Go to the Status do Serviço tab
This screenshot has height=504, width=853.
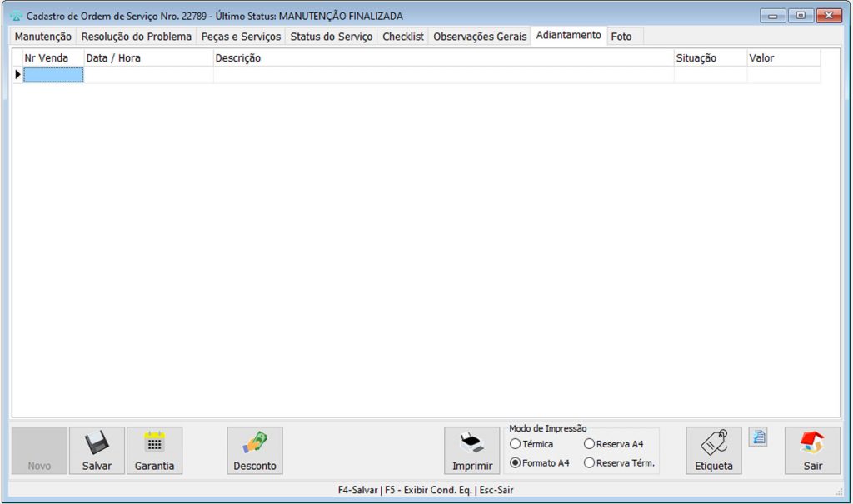331,37
